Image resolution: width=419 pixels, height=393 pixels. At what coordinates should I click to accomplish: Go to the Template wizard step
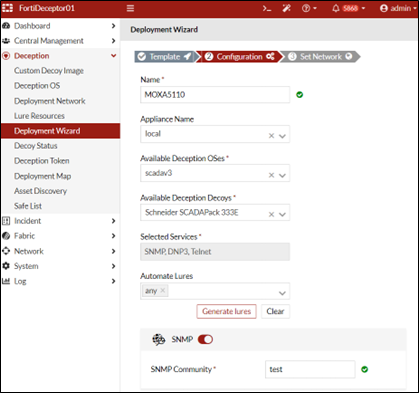point(165,57)
